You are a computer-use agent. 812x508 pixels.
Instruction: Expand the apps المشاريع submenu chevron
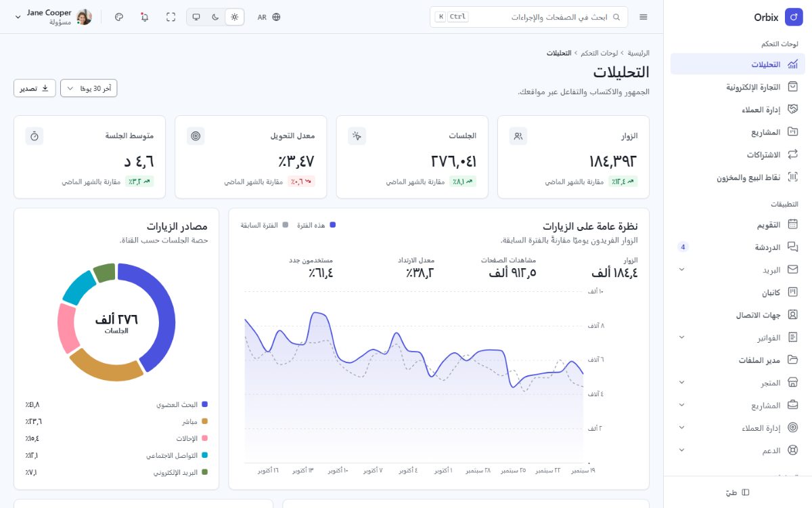point(681,405)
